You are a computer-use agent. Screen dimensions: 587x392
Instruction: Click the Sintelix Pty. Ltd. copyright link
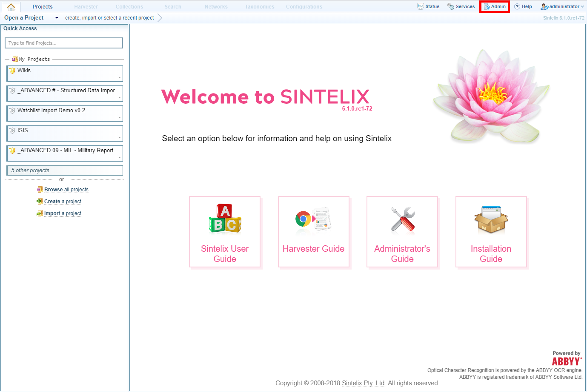click(364, 383)
